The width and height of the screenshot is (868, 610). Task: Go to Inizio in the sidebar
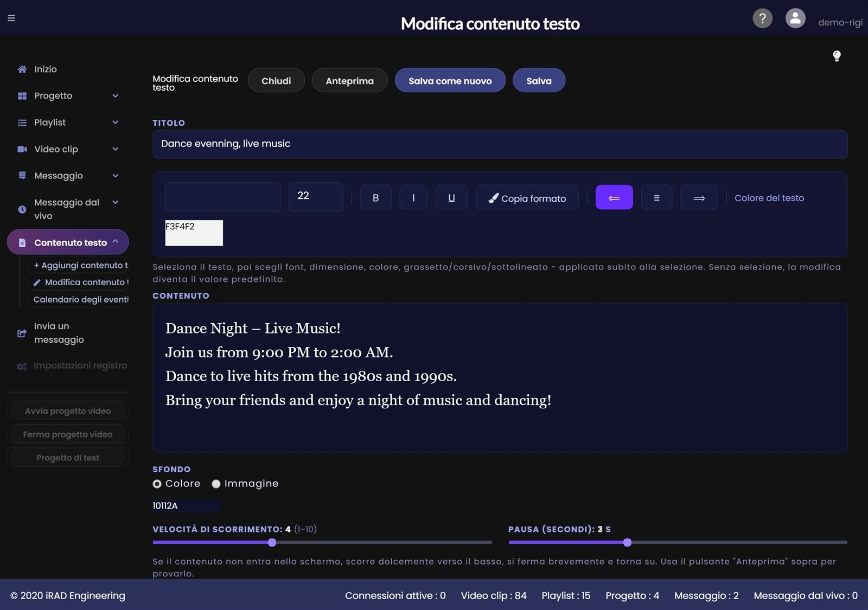(46, 69)
